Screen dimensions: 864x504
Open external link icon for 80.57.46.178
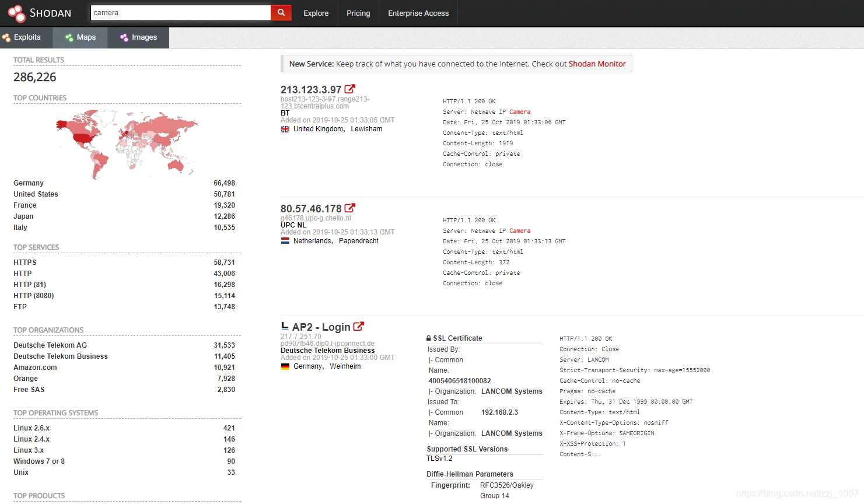pos(349,208)
